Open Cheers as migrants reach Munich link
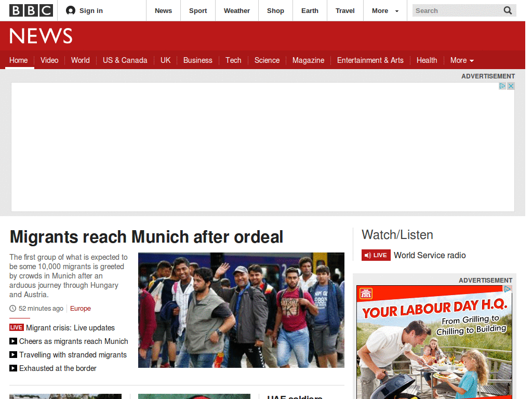The width and height of the screenshot is (532, 399). point(74,341)
